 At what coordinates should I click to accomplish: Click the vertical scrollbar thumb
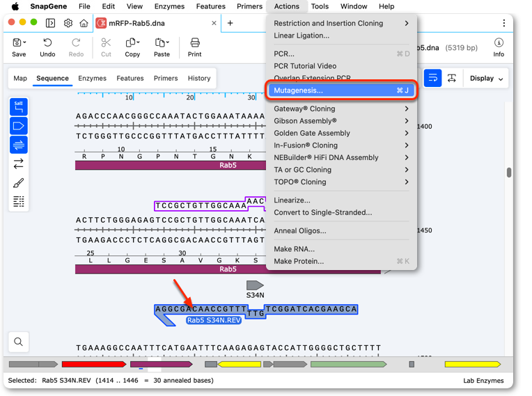click(509, 172)
